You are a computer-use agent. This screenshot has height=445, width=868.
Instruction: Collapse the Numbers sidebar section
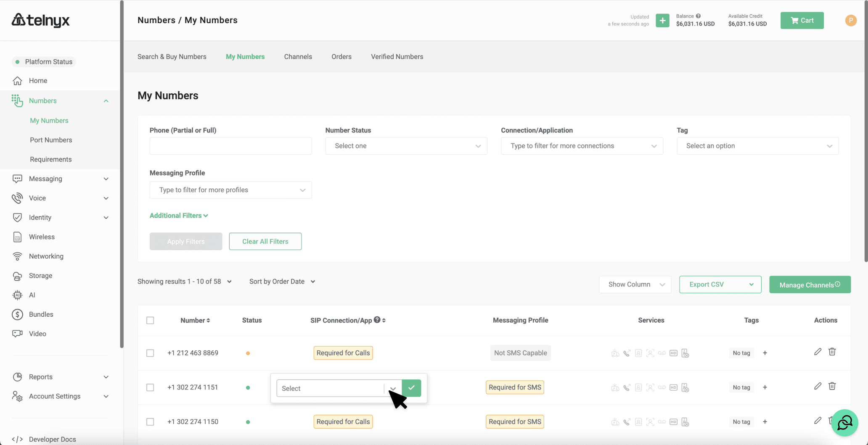coord(106,101)
